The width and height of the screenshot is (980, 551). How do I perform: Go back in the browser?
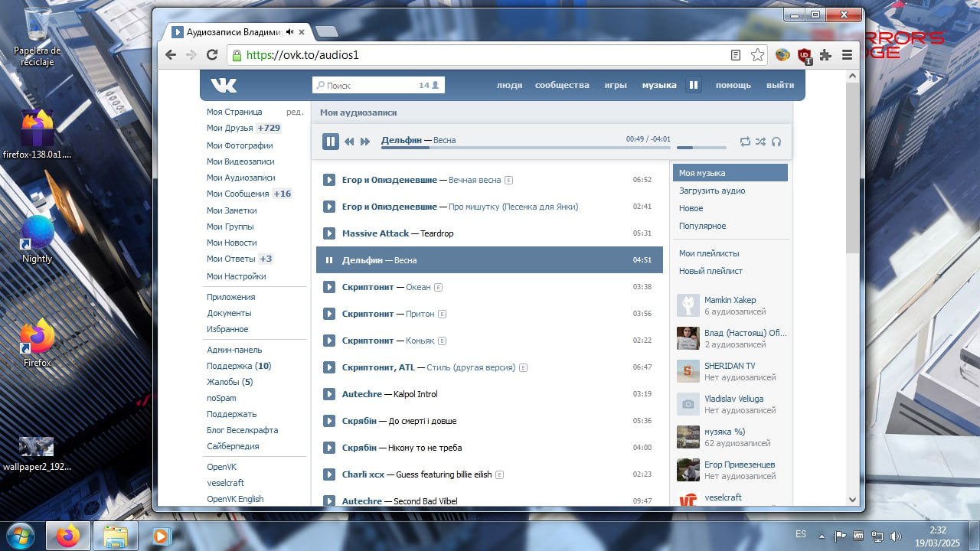point(171,55)
